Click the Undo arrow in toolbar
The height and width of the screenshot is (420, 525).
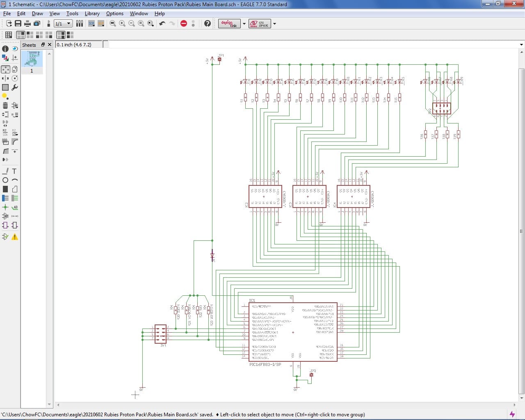pyautogui.click(x=162, y=23)
